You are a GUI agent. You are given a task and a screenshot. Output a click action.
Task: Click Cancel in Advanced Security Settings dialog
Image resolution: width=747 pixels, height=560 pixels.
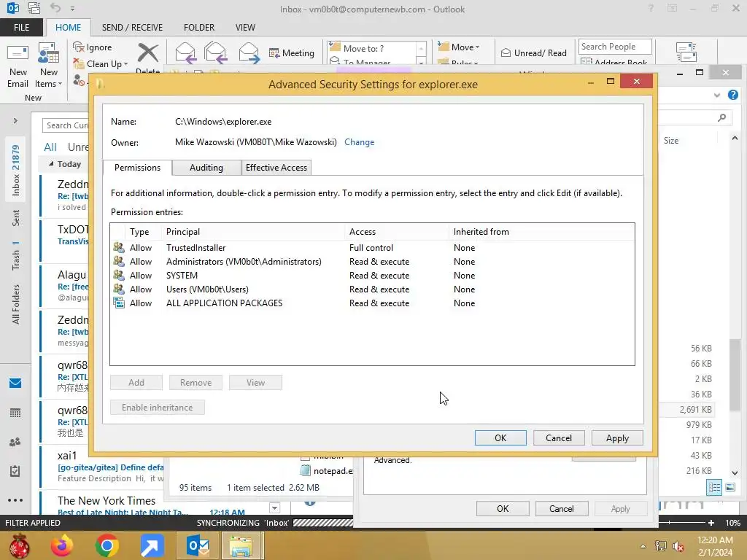pos(559,438)
